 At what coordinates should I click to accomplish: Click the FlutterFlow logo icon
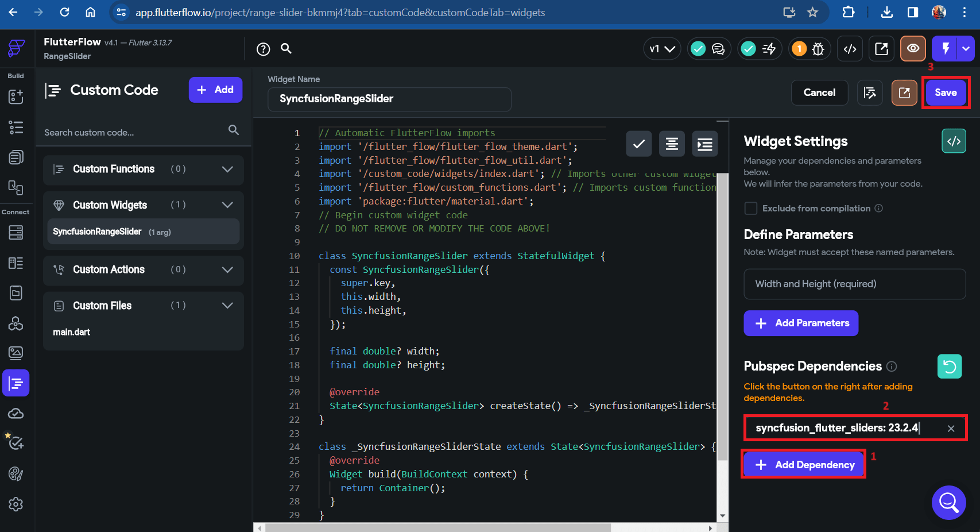pos(16,48)
